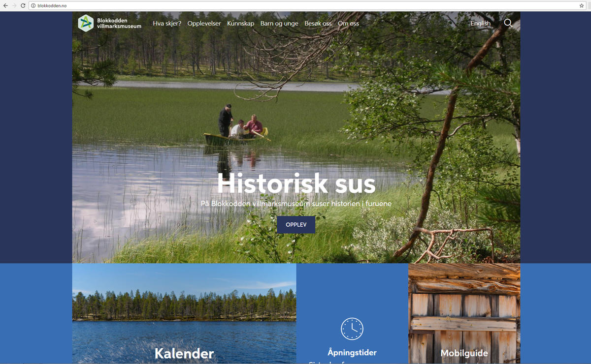Open the Om oss menu item

pos(348,23)
